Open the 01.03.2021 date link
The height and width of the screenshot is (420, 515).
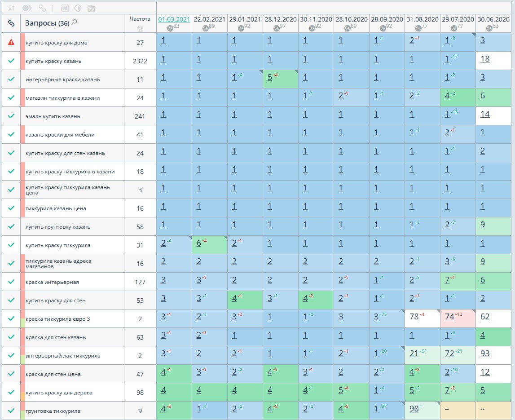(x=174, y=19)
